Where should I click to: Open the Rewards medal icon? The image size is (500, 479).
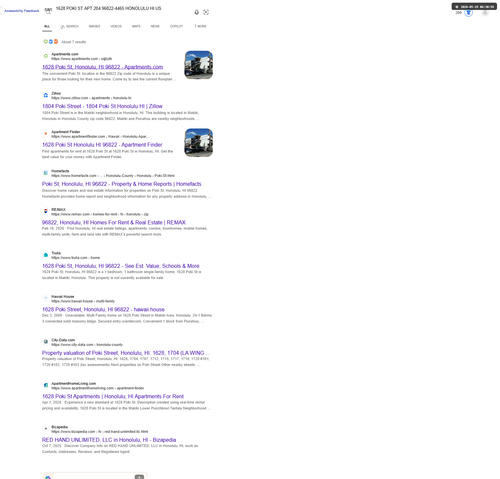coord(468,13)
